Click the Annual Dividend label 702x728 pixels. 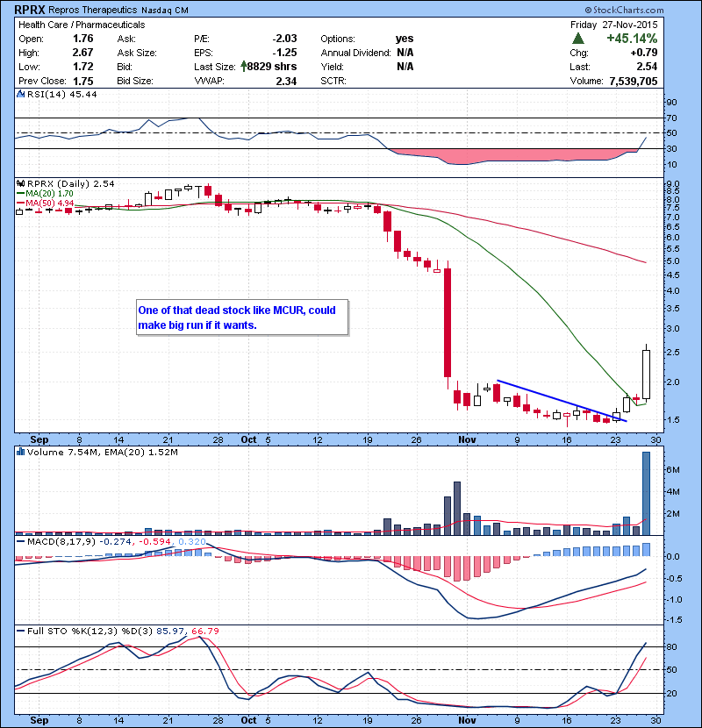pyautogui.click(x=356, y=53)
